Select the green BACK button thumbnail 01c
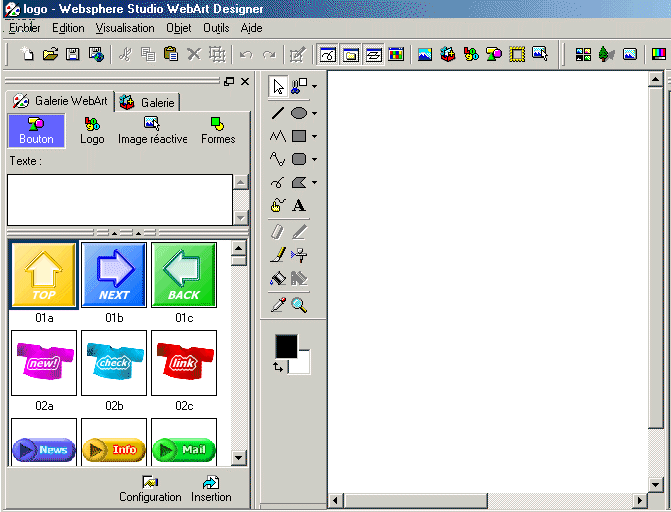This screenshot has height=512, width=671. tap(184, 275)
